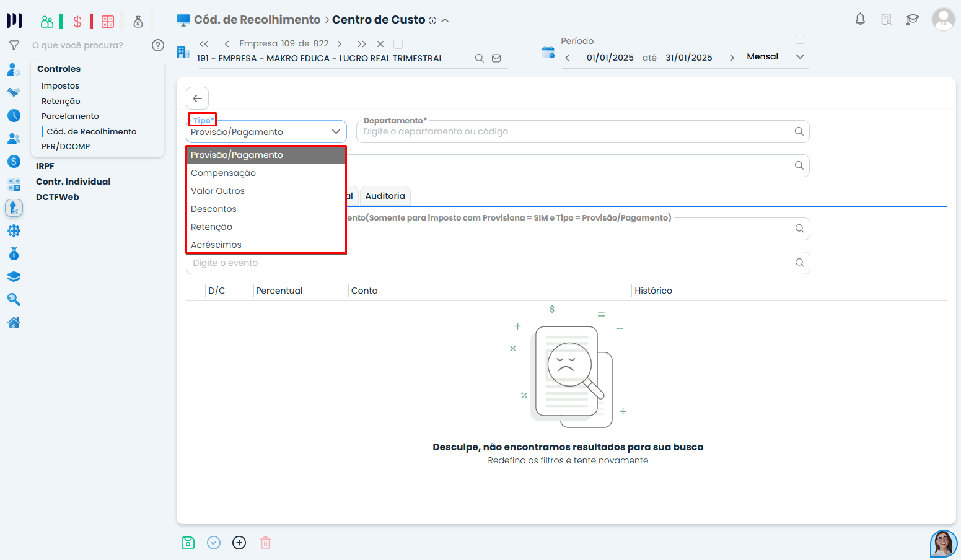Collapse the Tipo dropdown field
961x560 pixels.
pyautogui.click(x=336, y=132)
